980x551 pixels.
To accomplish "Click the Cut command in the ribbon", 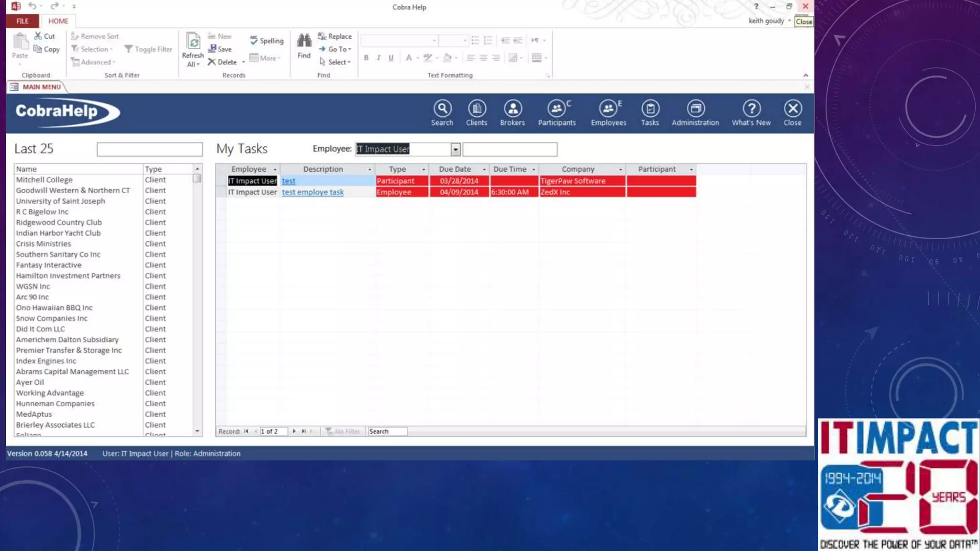I will click(x=45, y=36).
